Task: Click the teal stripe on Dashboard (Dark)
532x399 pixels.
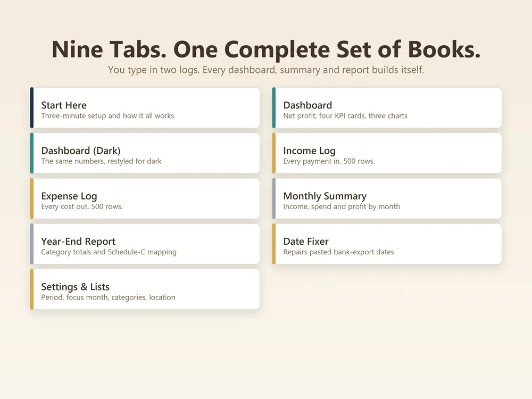Action: pyautogui.click(x=32, y=153)
